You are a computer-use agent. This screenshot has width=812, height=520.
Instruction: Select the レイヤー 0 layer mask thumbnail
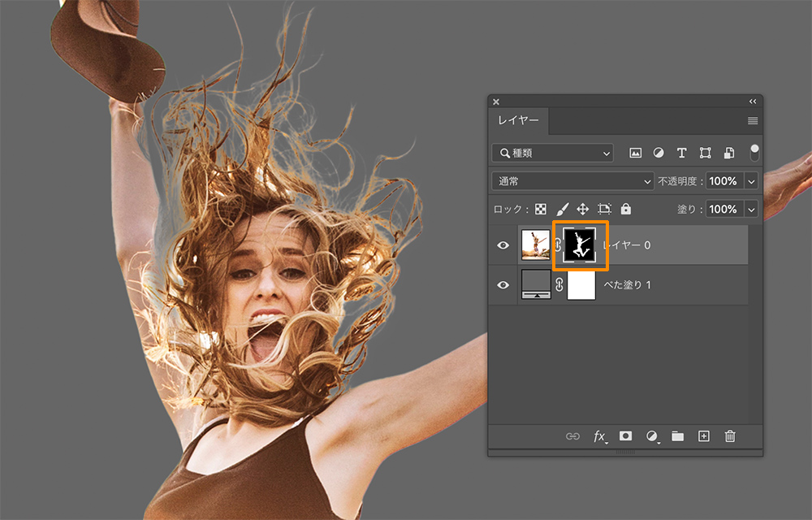tap(580, 245)
